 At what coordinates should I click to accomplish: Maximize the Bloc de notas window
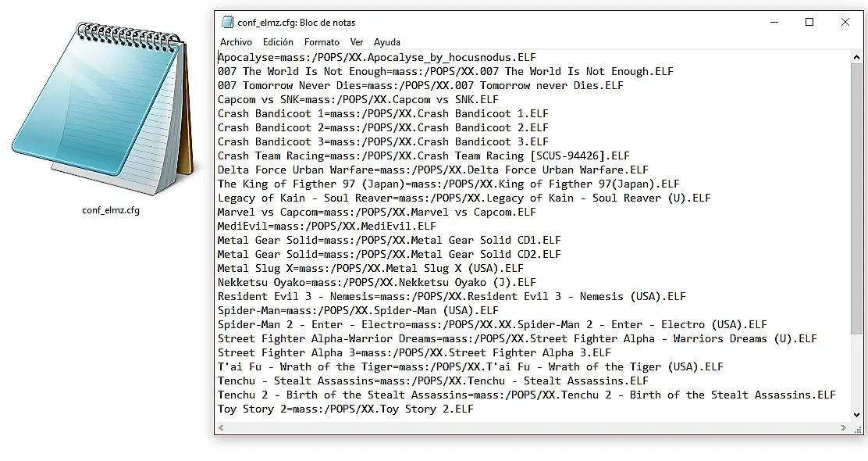pyautogui.click(x=809, y=22)
